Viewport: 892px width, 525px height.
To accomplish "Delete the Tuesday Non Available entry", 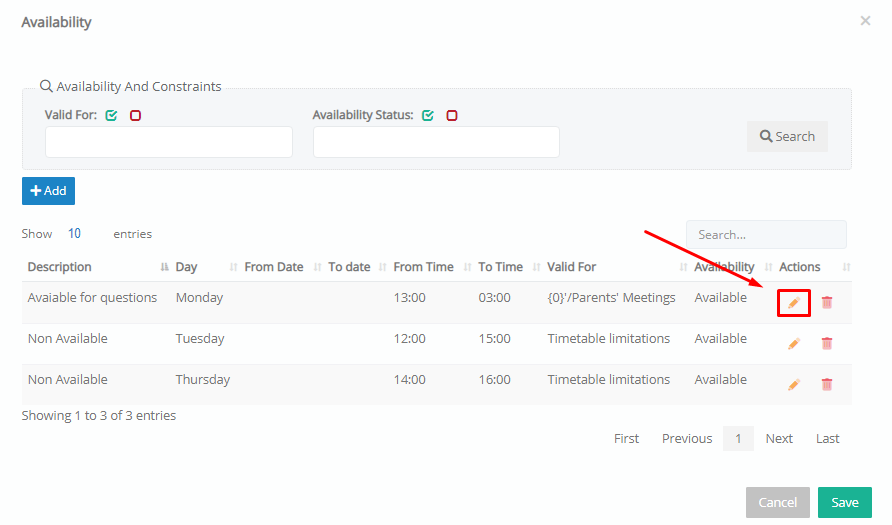I will tap(827, 343).
